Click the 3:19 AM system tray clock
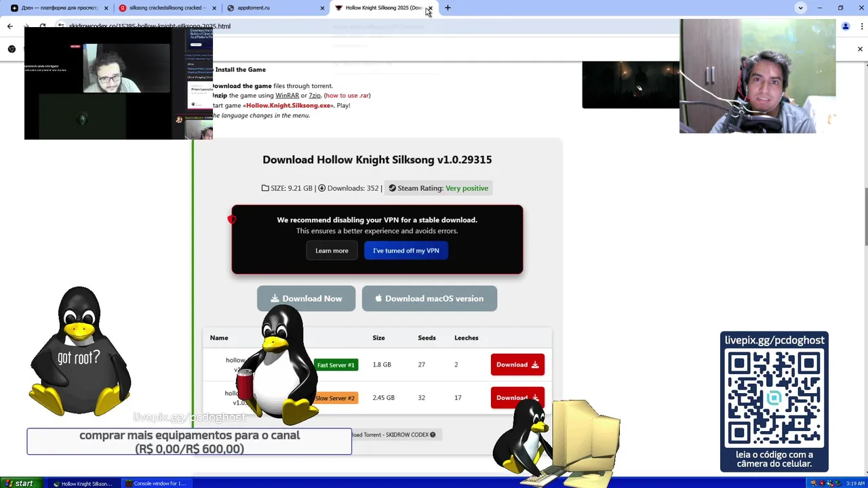 pos(855,483)
